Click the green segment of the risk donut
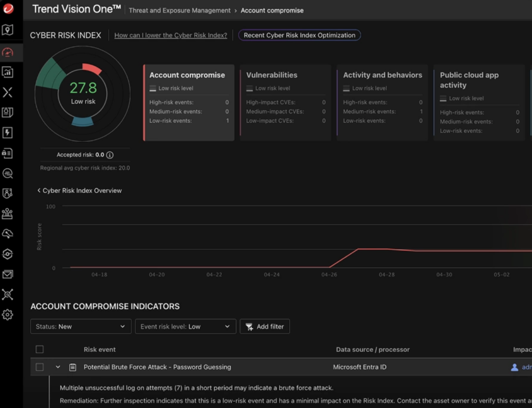532x408 pixels. click(x=50, y=75)
